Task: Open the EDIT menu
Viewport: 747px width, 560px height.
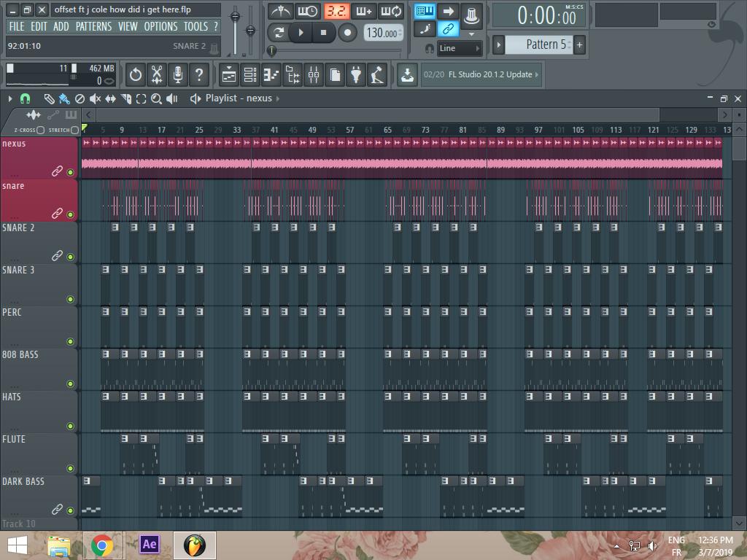Action: point(39,26)
